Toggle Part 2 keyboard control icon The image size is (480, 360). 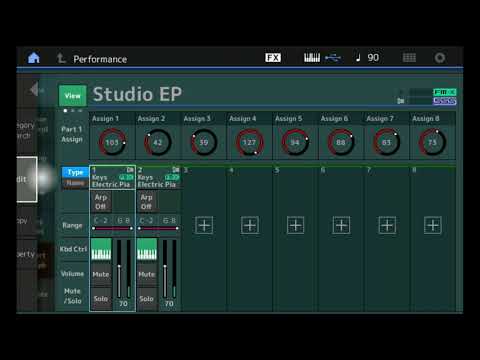[147, 249]
